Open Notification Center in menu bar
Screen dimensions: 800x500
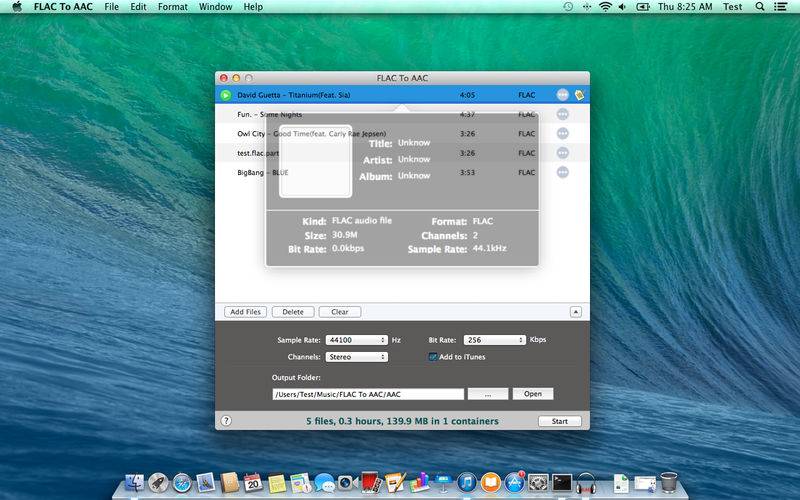[780, 7]
